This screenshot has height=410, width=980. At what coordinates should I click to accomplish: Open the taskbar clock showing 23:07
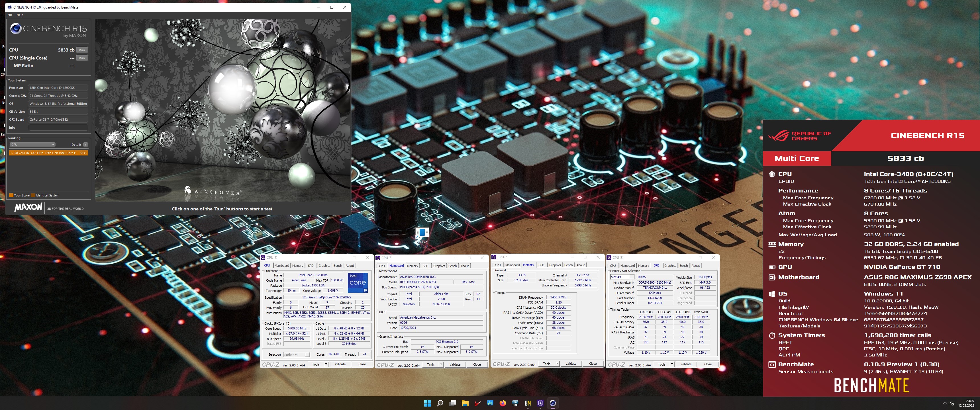(967, 403)
